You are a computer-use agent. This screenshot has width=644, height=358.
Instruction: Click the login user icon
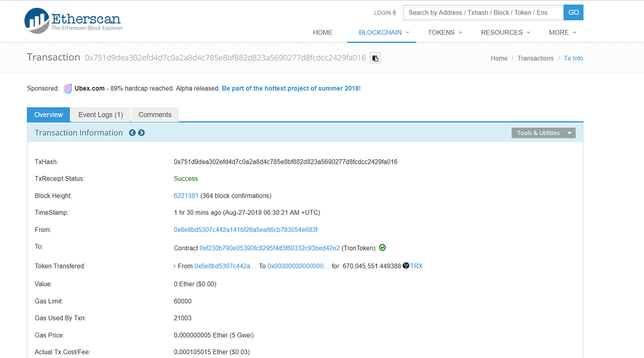click(394, 13)
